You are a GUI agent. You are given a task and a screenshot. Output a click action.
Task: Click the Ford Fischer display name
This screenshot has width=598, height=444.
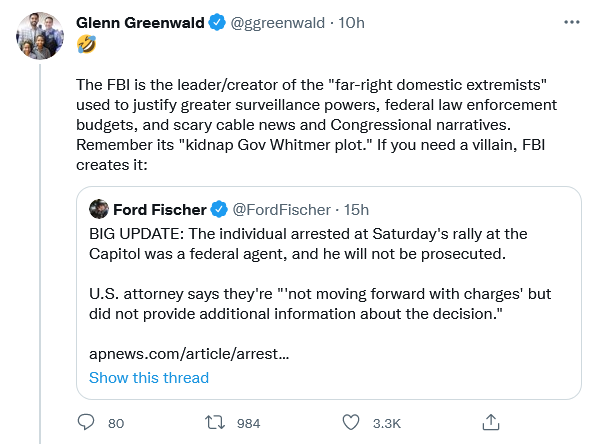point(160,209)
